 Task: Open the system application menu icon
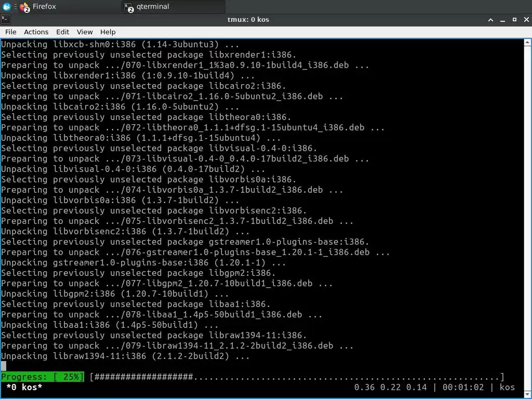coord(6,6)
